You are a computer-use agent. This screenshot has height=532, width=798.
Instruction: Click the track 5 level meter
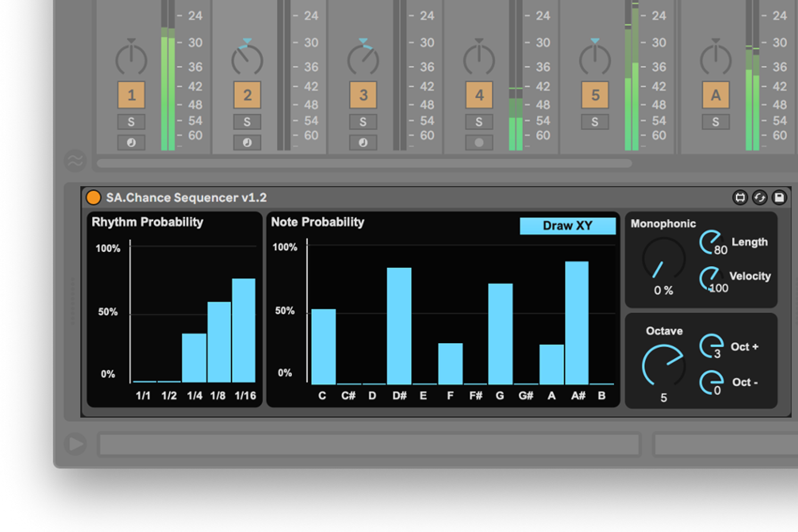(x=631, y=75)
